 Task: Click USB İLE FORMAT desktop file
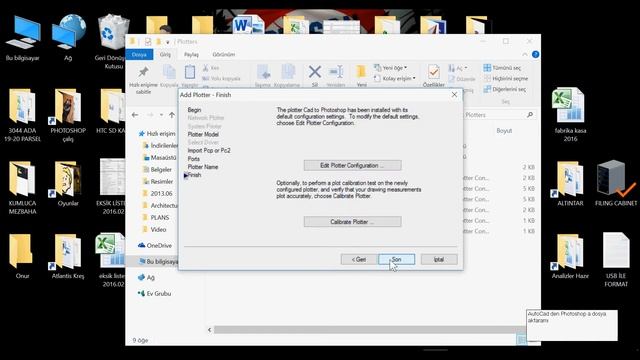(x=616, y=260)
